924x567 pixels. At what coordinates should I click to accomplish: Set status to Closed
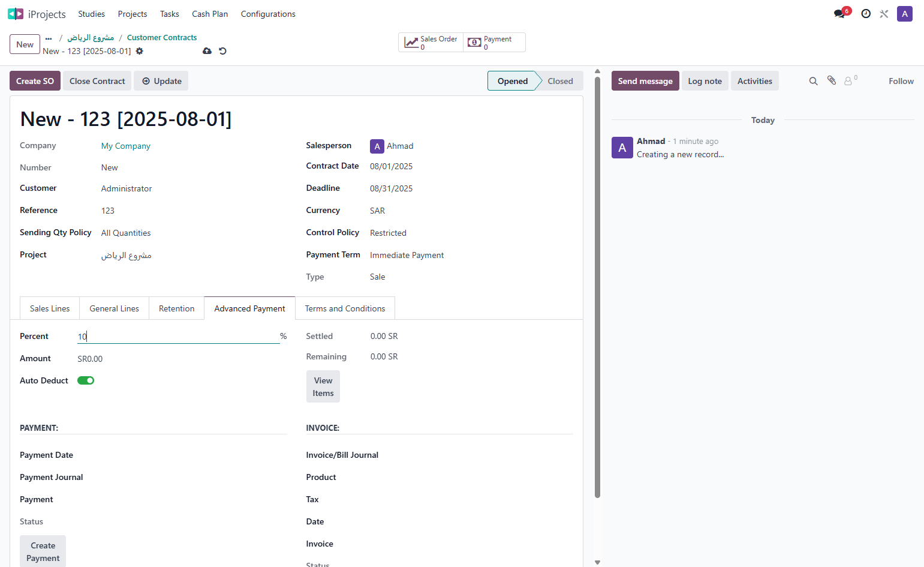pyautogui.click(x=560, y=81)
